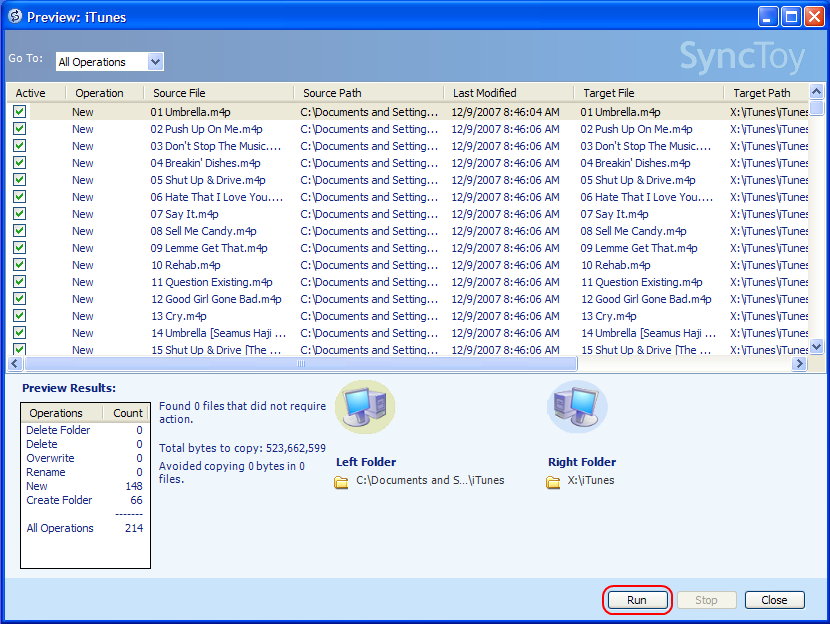Click the Right Folder computer icon
830x624 pixels.
click(577, 406)
